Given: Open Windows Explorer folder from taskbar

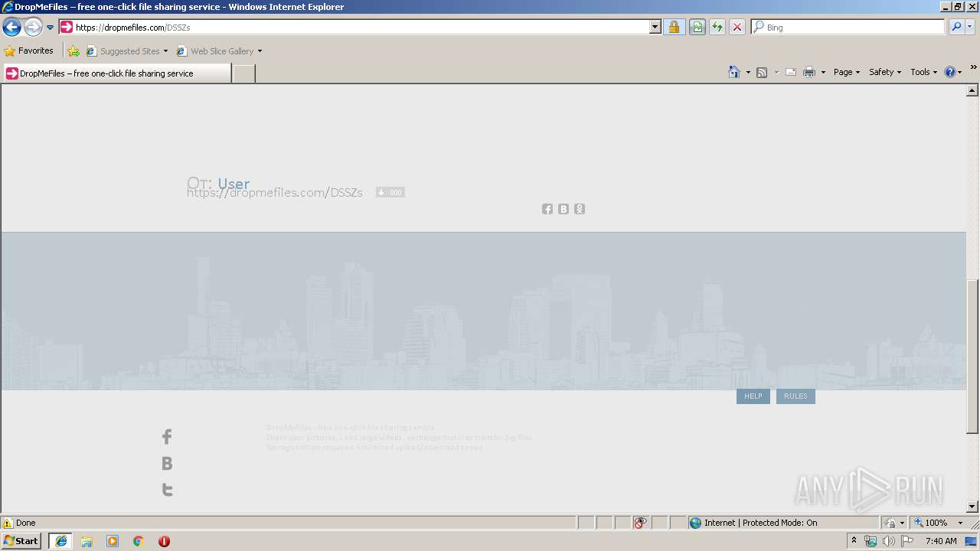Looking at the screenshot, I should click(87, 541).
